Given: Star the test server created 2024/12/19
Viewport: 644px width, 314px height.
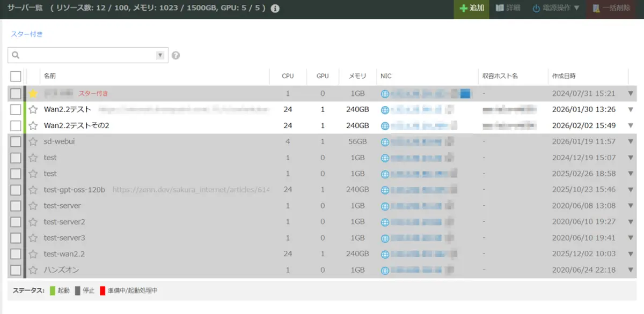Looking at the screenshot, I should [x=33, y=158].
